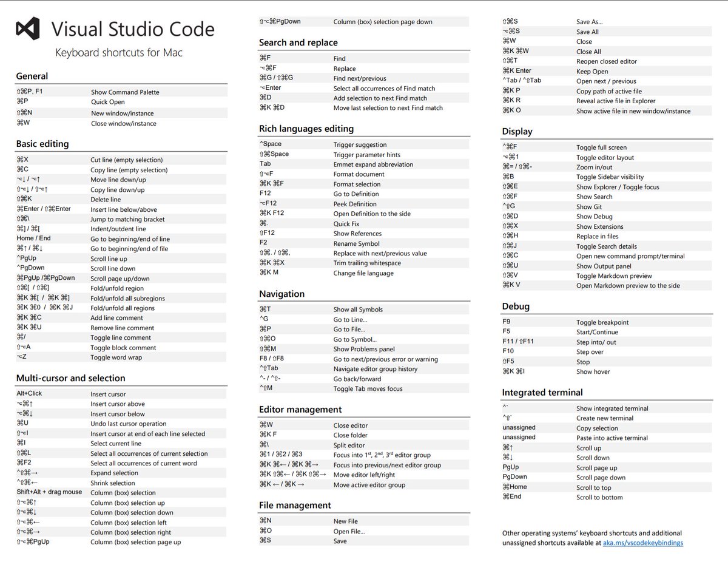Image resolution: width=728 pixels, height=562 pixels.
Task: Click the 'New File' entry
Action: 346,521
